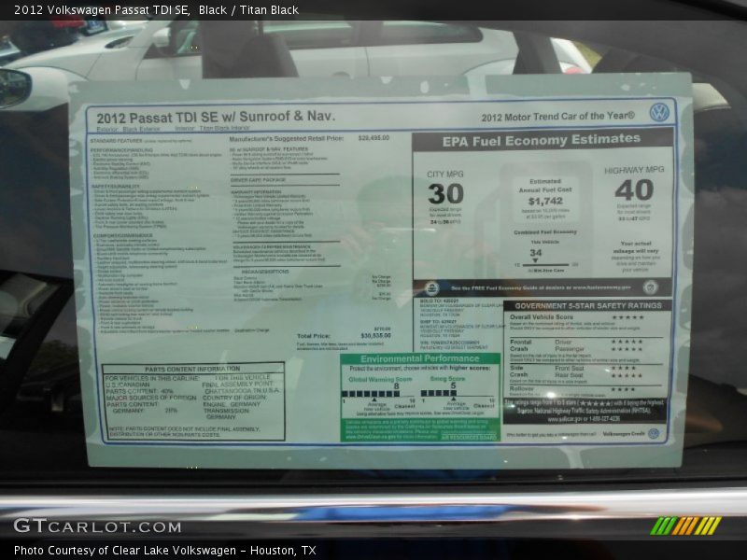Screen dimensions: 747x560
Task: Click the 'EPA Fuel Economy Estimates' header
Action: coord(542,141)
